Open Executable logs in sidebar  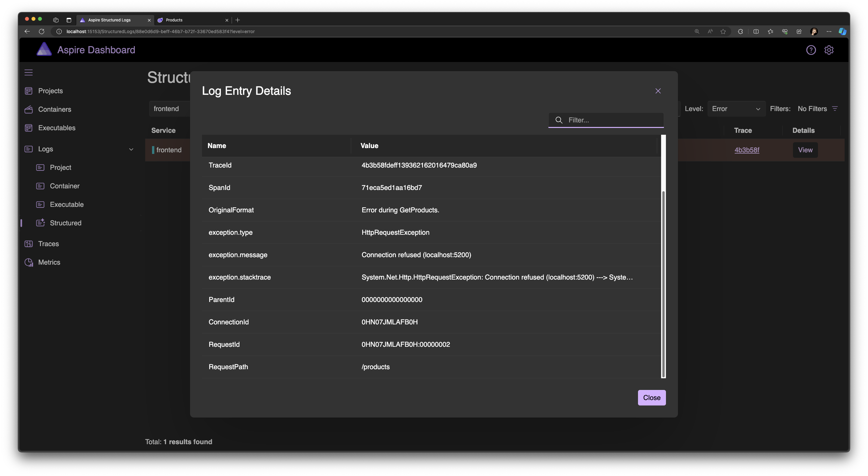click(x=67, y=205)
